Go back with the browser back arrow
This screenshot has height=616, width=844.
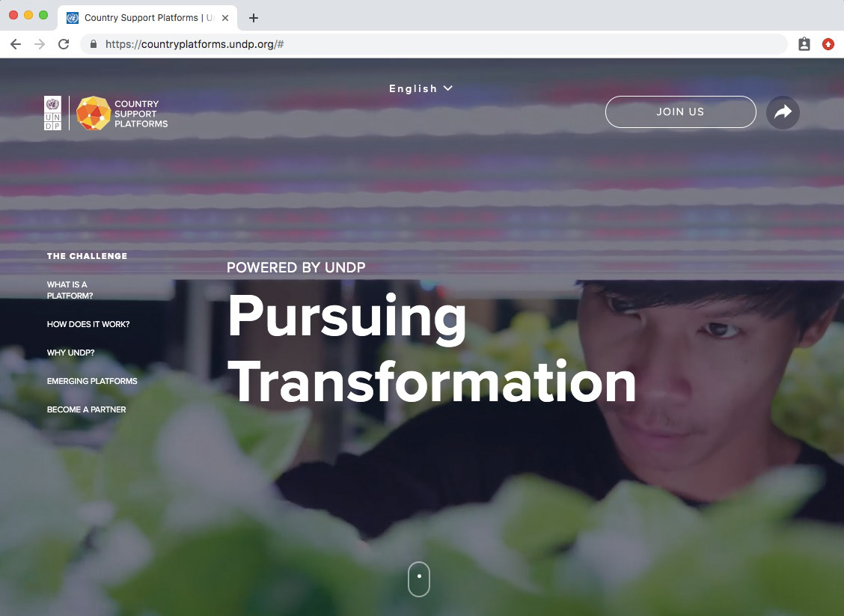click(16, 44)
